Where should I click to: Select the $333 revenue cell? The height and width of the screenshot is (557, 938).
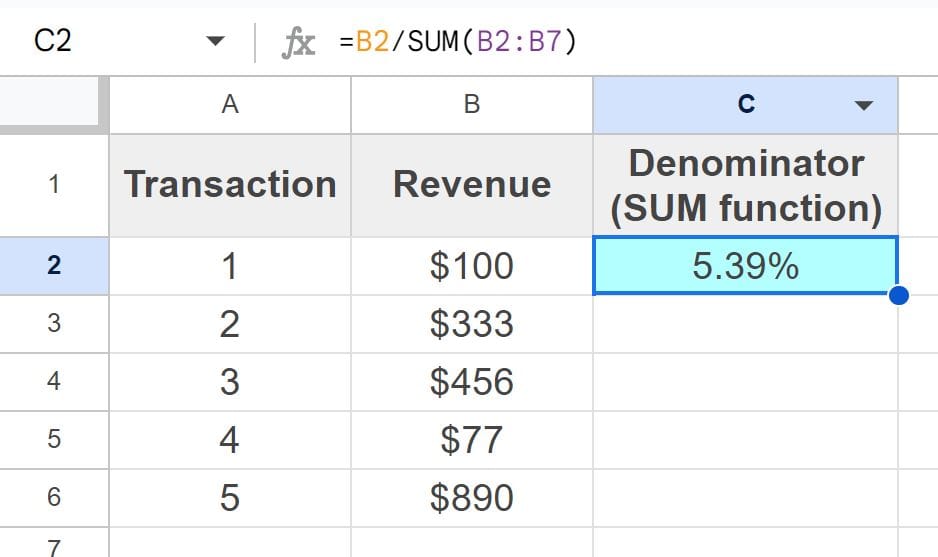(472, 324)
